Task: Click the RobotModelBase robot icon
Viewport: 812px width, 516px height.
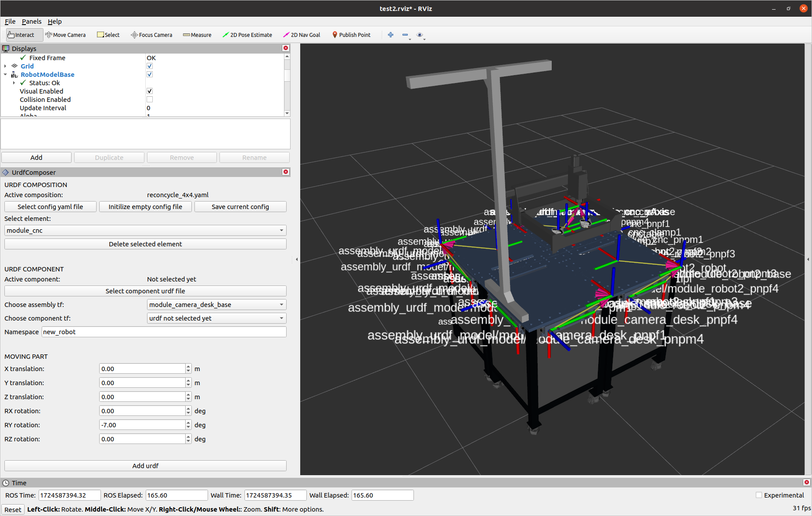Action: click(14, 74)
